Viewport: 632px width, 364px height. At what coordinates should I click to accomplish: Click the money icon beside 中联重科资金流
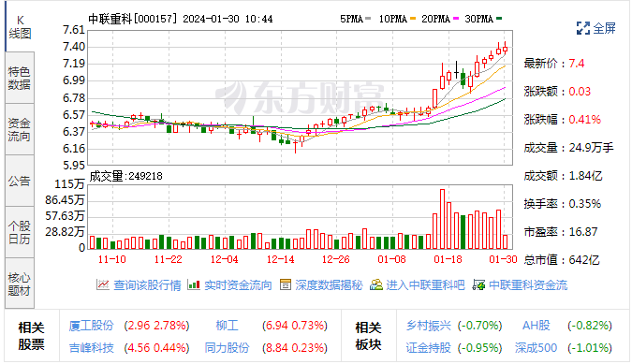coord(478,285)
